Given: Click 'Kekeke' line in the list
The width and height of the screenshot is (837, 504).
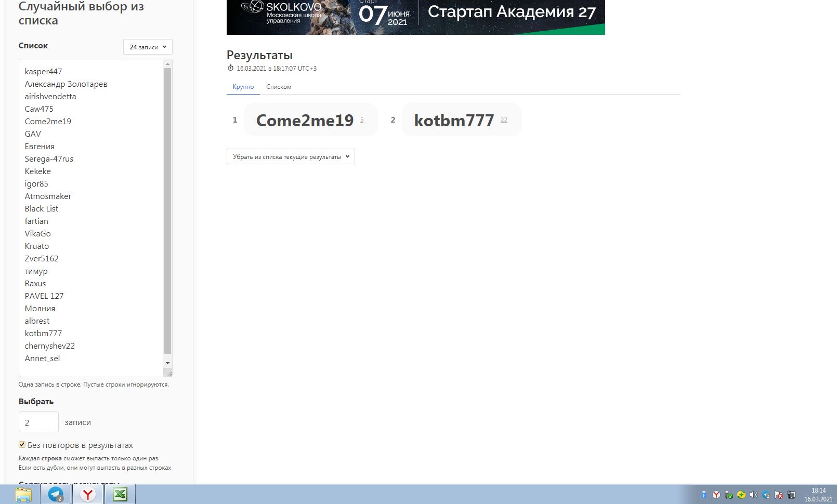Looking at the screenshot, I should point(38,171).
